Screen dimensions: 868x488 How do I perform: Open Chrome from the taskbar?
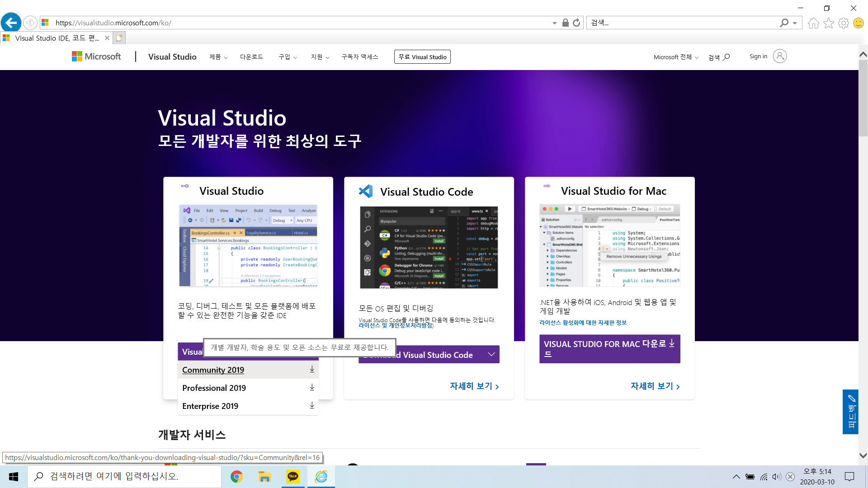pos(236,477)
